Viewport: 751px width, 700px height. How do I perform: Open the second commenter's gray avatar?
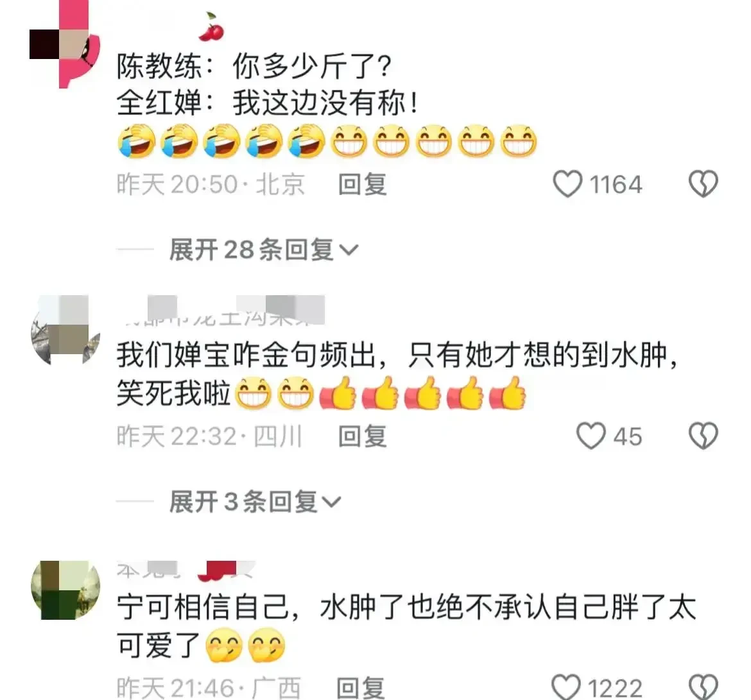pyautogui.click(x=65, y=331)
